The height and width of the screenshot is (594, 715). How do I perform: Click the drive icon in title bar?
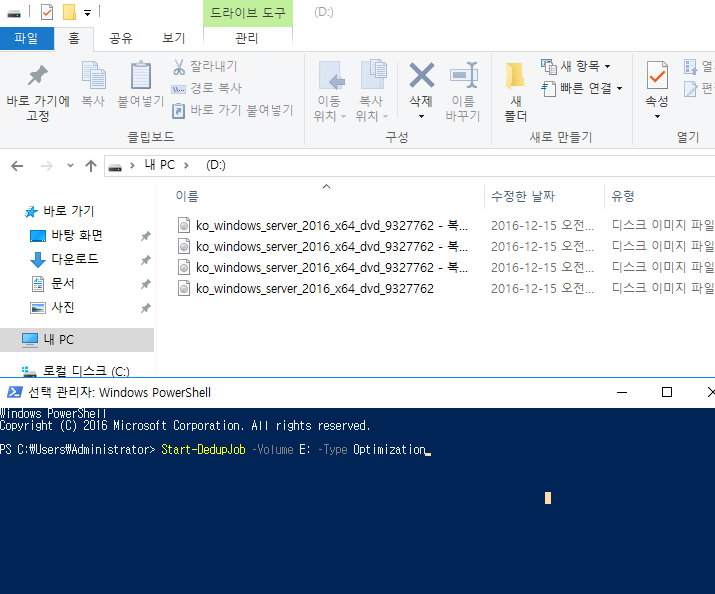[14, 13]
